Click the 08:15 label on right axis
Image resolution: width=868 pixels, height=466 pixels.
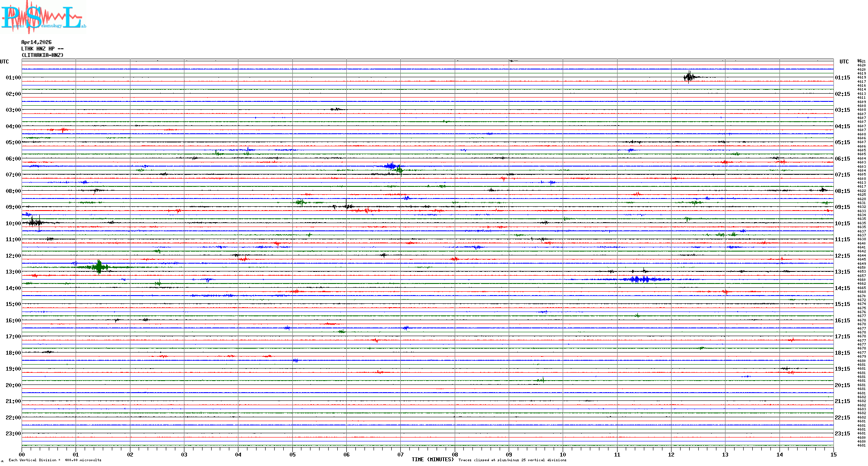(x=842, y=191)
